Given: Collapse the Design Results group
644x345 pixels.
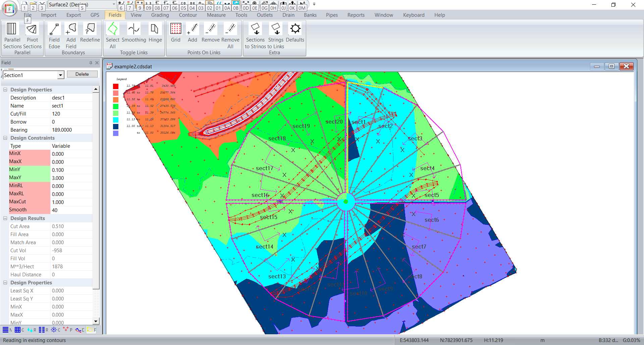Looking at the screenshot, I should tap(5, 218).
